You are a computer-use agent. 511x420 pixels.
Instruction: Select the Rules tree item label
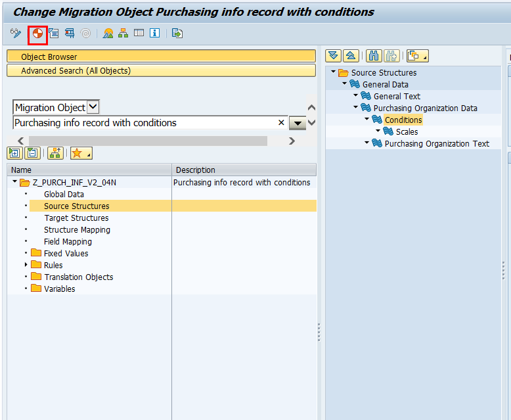click(53, 265)
